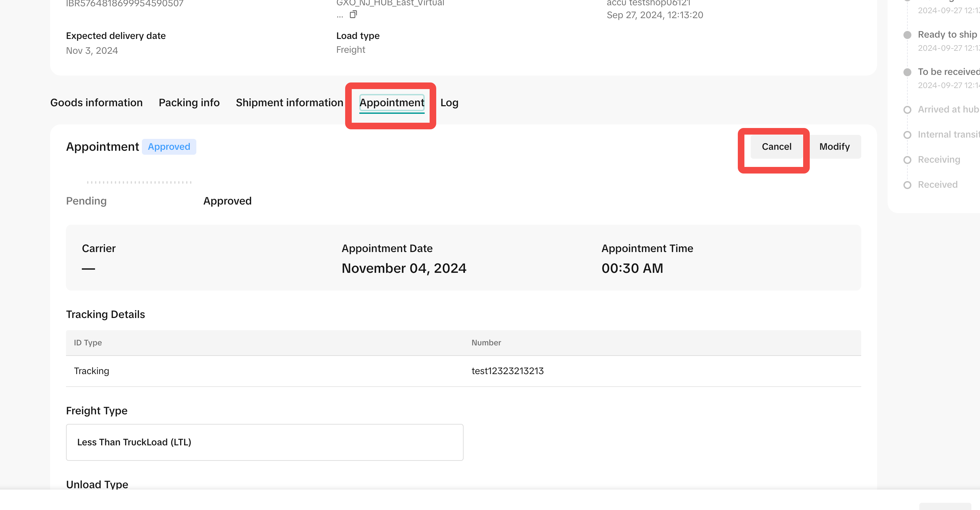Cancel the approved appointment
980x510 pixels.
776,147
